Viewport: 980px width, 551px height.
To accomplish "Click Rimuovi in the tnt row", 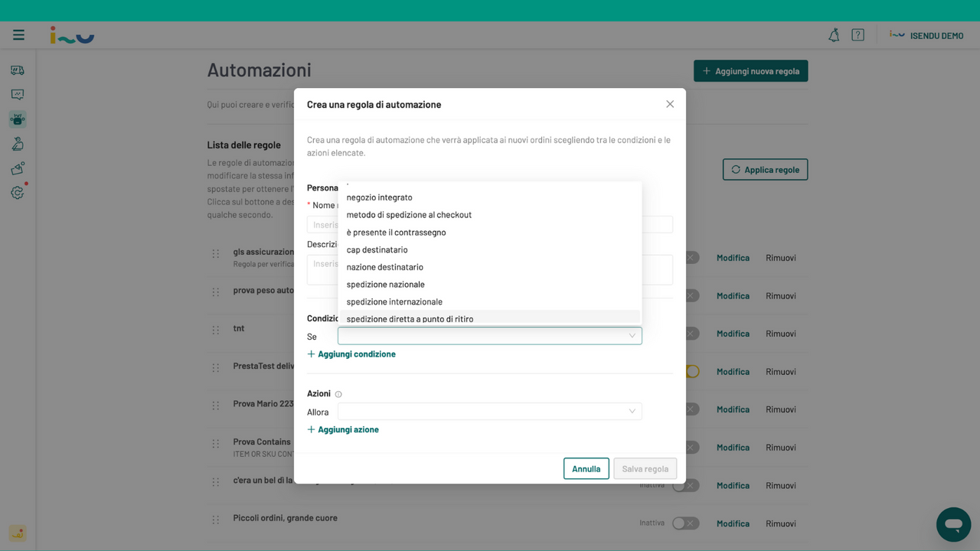I will (781, 334).
